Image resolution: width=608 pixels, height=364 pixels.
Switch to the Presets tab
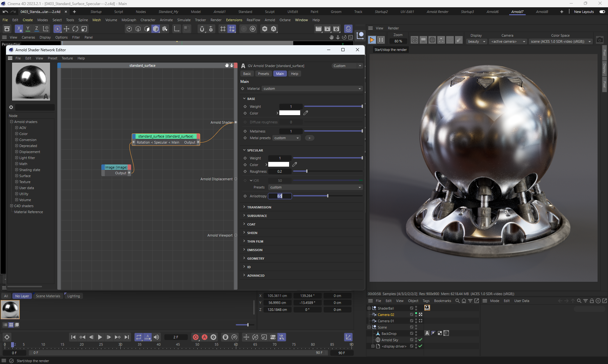pyautogui.click(x=263, y=74)
